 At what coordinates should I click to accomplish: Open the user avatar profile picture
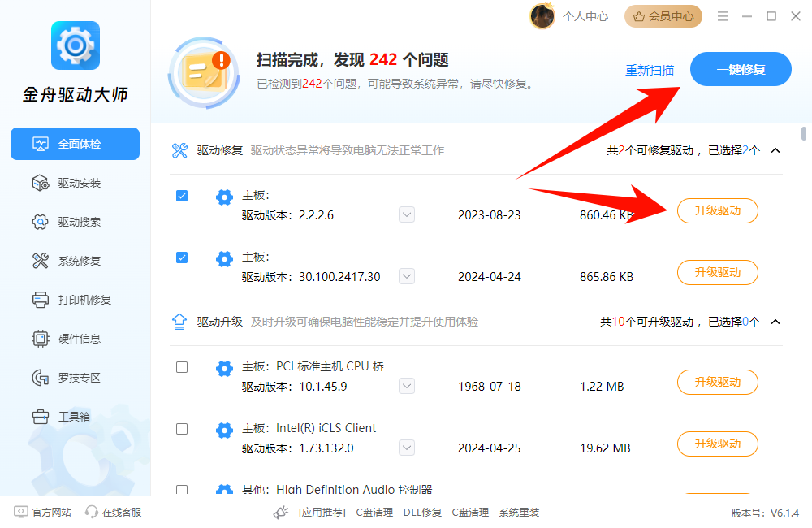542,16
